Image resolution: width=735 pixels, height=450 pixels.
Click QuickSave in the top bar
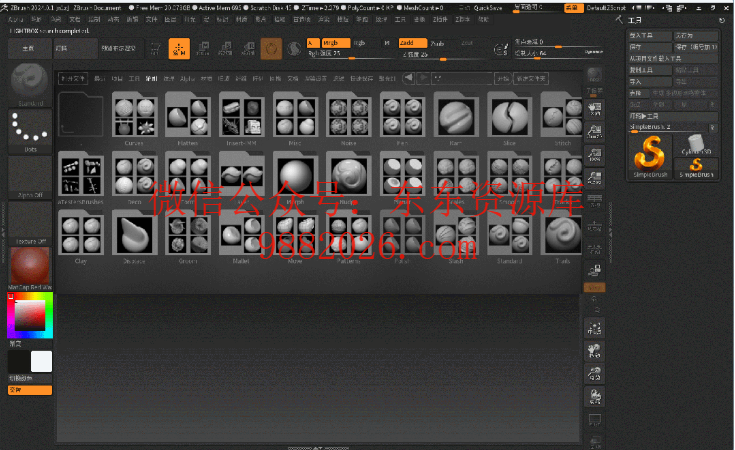coord(488,8)
